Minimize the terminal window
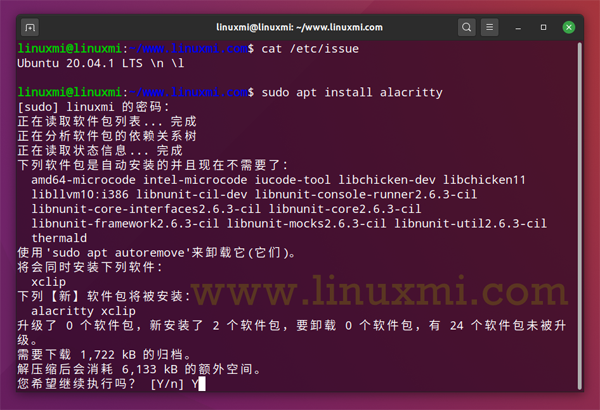This screenshot has width=600, height=410. pyautogui.click(x=518, y=28)
